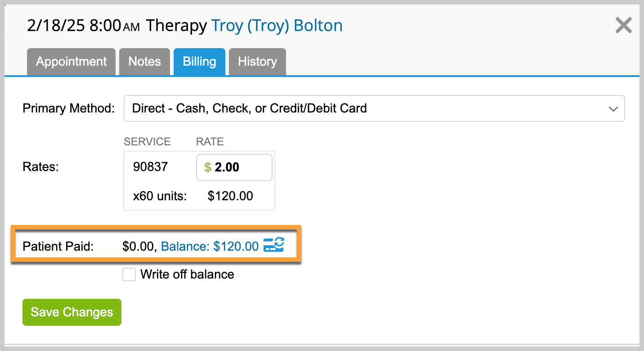Click the green dollar sign icon
Image resolution: width=644 pixels, height=351 pixels.
click(x=208, y=167)
